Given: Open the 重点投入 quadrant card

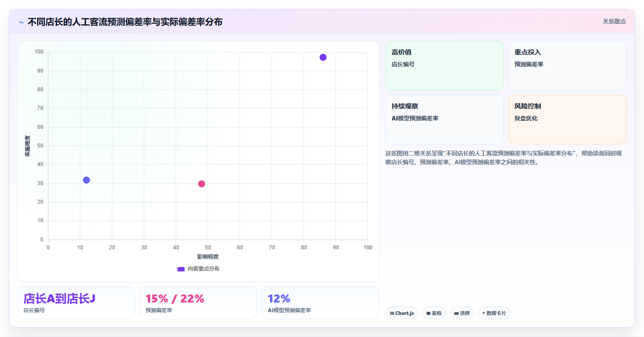Looking at the screenshot, I should [x=567, y=66].
